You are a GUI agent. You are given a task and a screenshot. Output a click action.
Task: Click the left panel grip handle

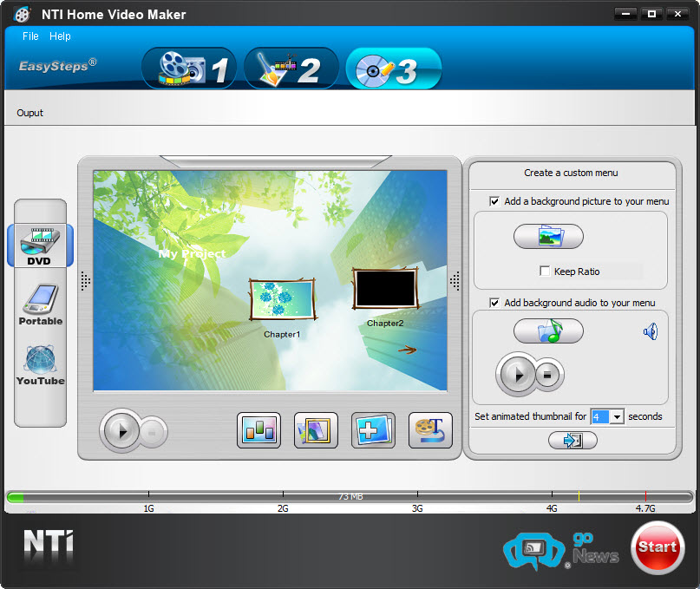[85, 281]
